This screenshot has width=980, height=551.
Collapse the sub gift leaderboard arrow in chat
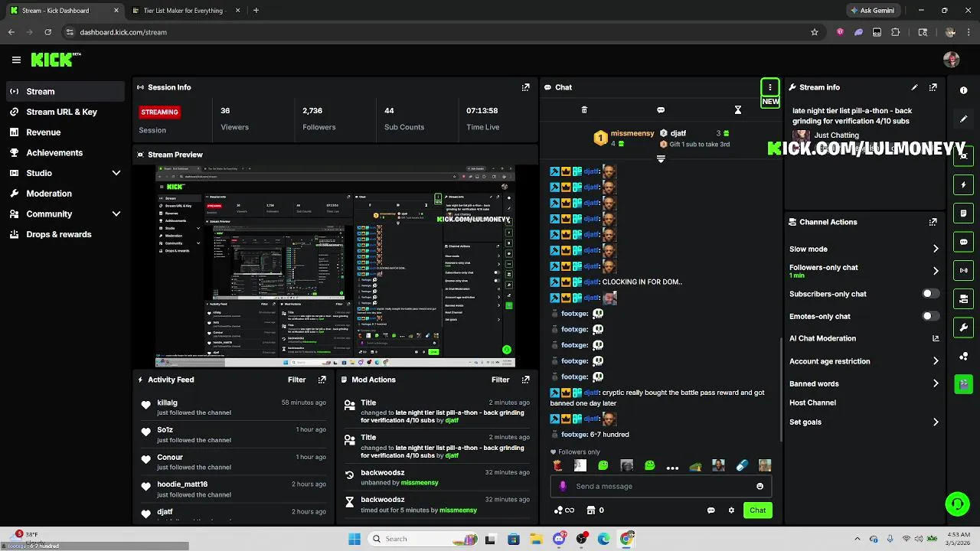coord(661,159)
